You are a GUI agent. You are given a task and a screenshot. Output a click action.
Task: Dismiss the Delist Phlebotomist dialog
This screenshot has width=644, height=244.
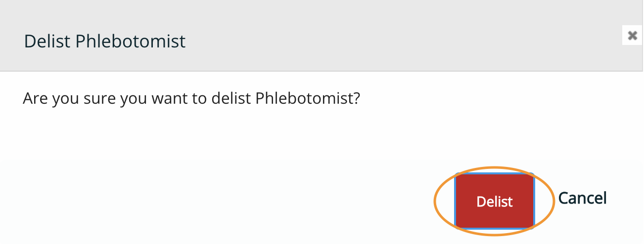pyautogui.click(x=632, y=36)
